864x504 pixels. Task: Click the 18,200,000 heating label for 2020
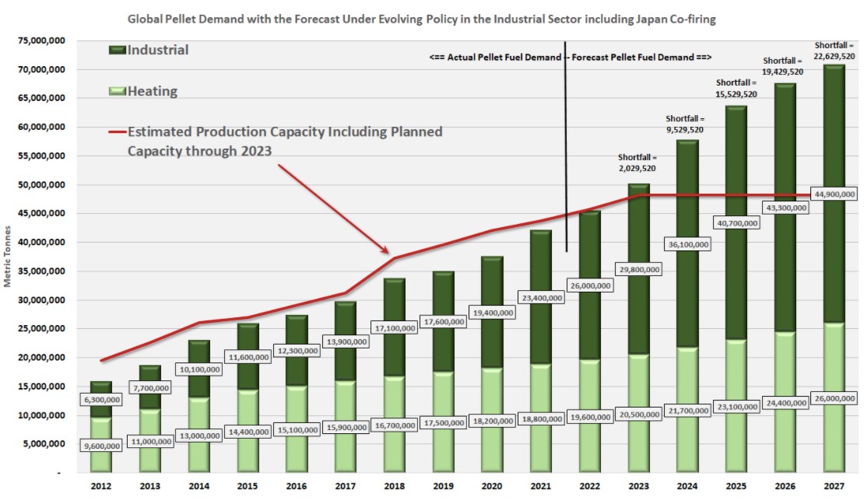(493, 421)
